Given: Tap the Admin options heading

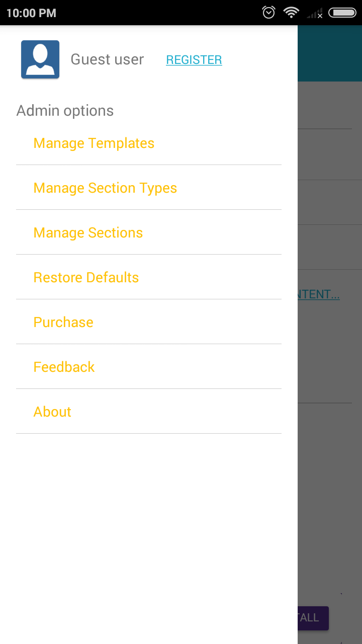Looking at the screenshot, I should (x=65, y=111).
